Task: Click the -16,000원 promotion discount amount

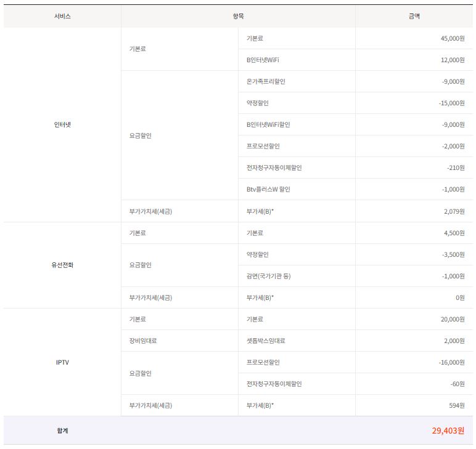Action: (x=451, y=362)
